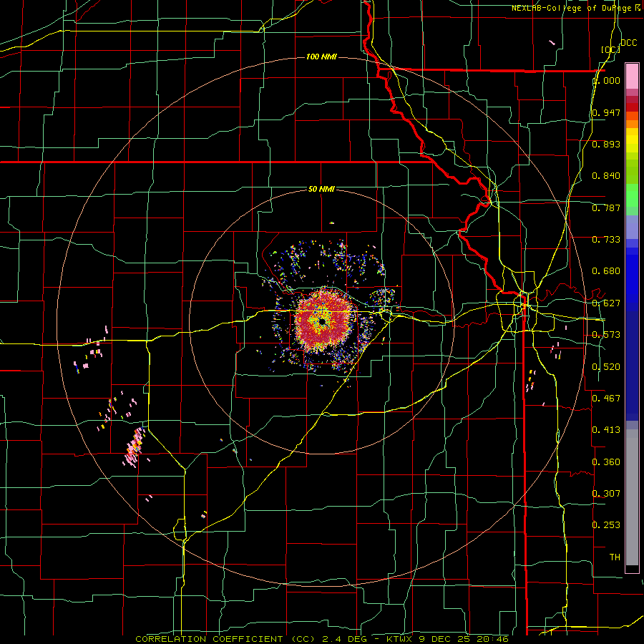This screenshot has height=644, width=644.
Task: Click the KTWX radar site center hole
Action: coord(323,321)
